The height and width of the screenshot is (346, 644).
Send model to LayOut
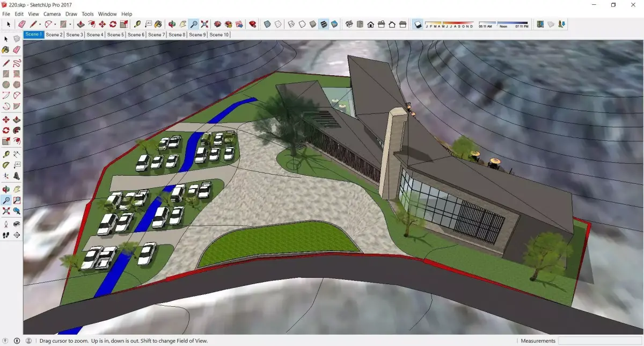(239, 24)
